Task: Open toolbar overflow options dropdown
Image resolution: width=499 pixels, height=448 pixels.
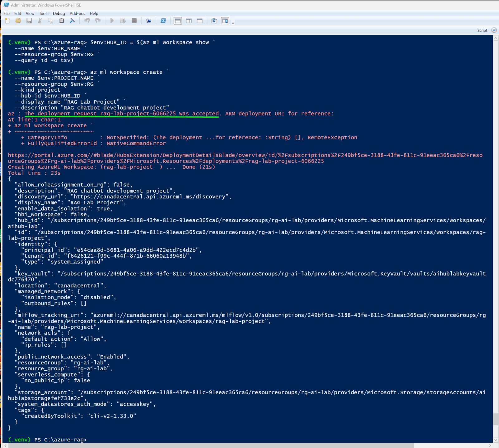Action: 233,23
